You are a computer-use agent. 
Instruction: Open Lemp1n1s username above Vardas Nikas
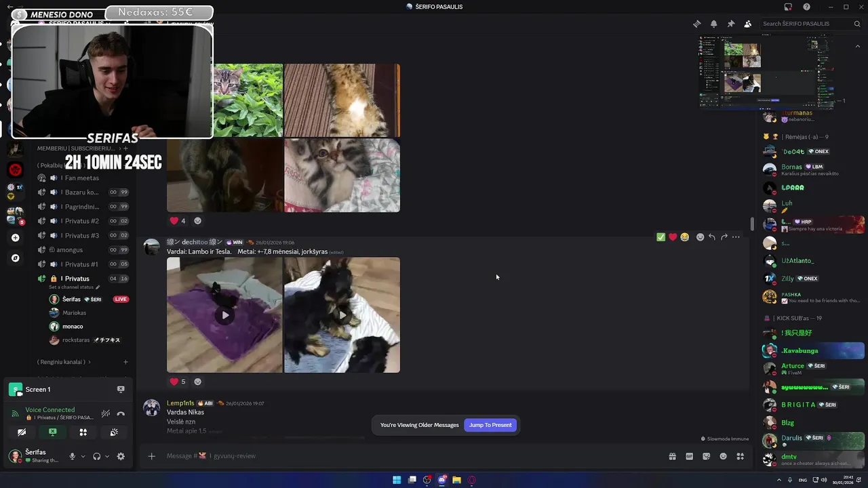pos(180,403)
